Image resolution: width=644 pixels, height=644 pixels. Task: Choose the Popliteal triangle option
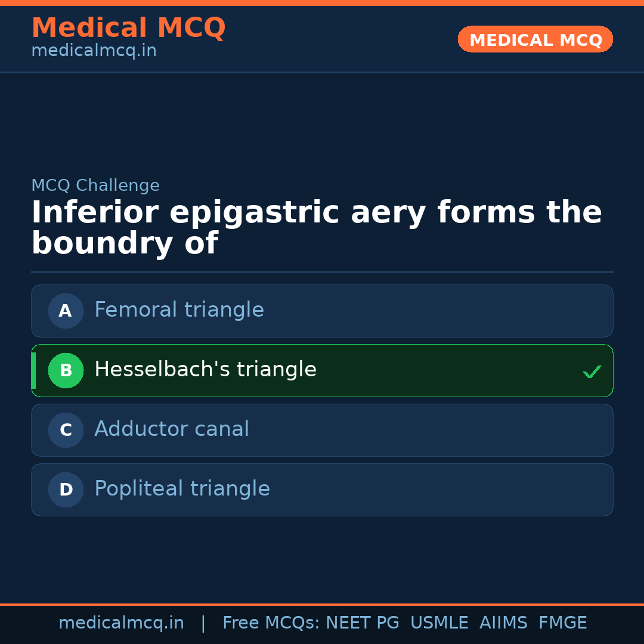(x=182, y=489)
